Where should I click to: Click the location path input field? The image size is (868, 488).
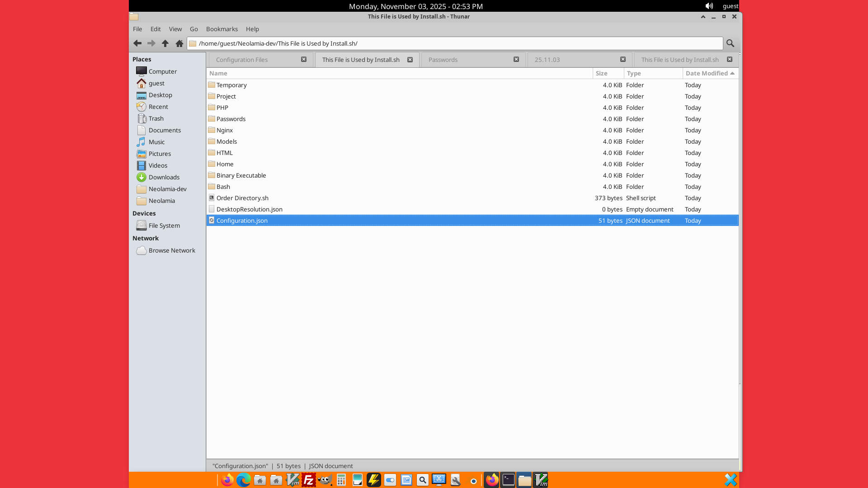pos(457,43)
